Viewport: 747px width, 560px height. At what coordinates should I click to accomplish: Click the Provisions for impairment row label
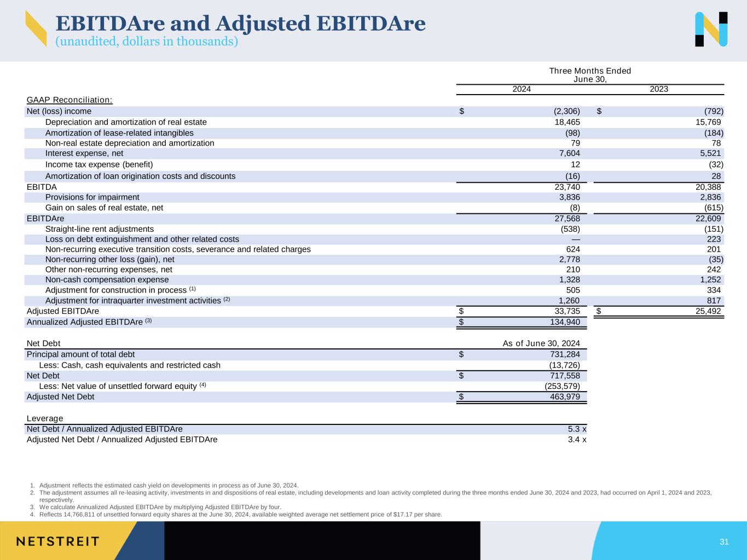coord(92,197)
